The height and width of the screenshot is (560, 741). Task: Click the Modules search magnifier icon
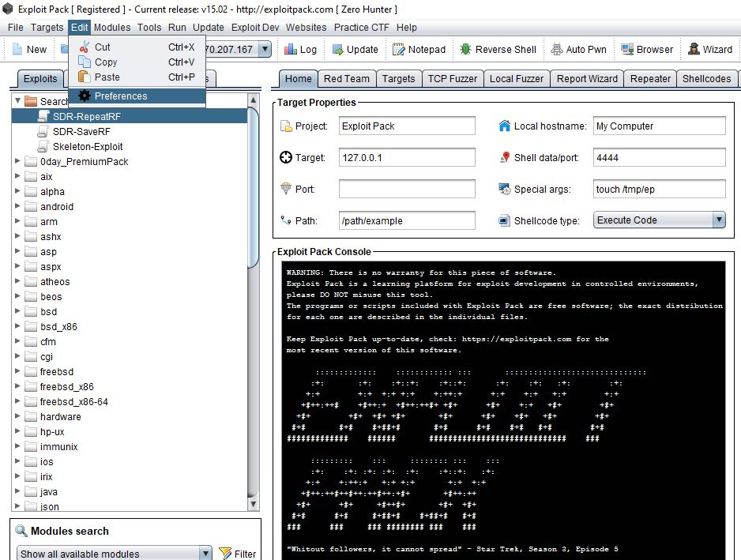pyautogui.click(x=21, y=531)
